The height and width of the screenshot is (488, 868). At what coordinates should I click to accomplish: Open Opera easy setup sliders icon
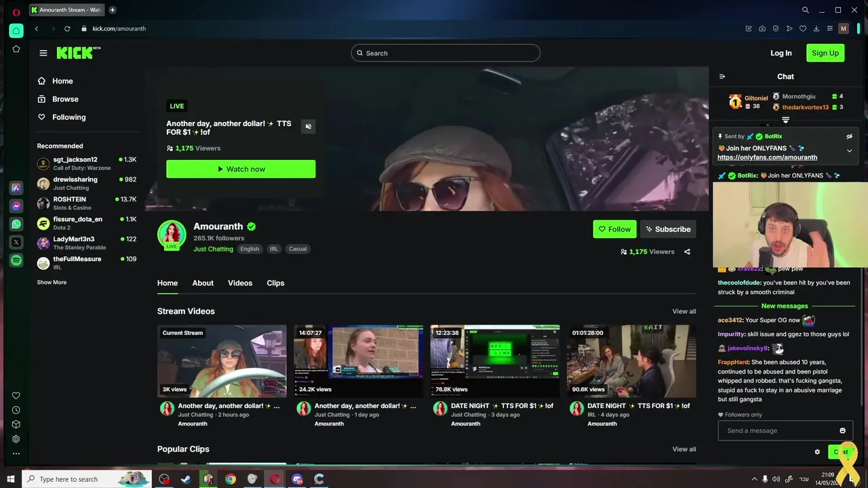pos(829,28)
